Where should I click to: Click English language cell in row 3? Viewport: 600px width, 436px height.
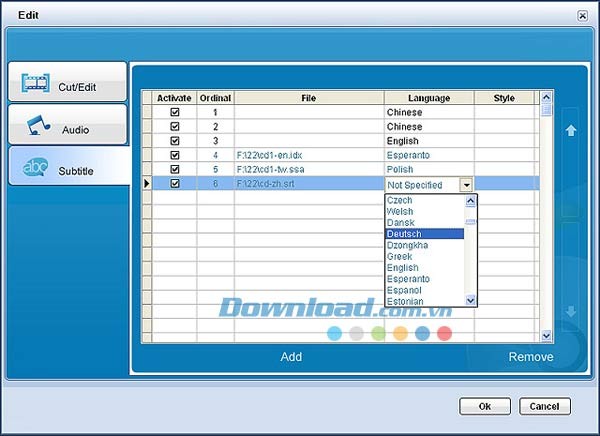(429, 141)
